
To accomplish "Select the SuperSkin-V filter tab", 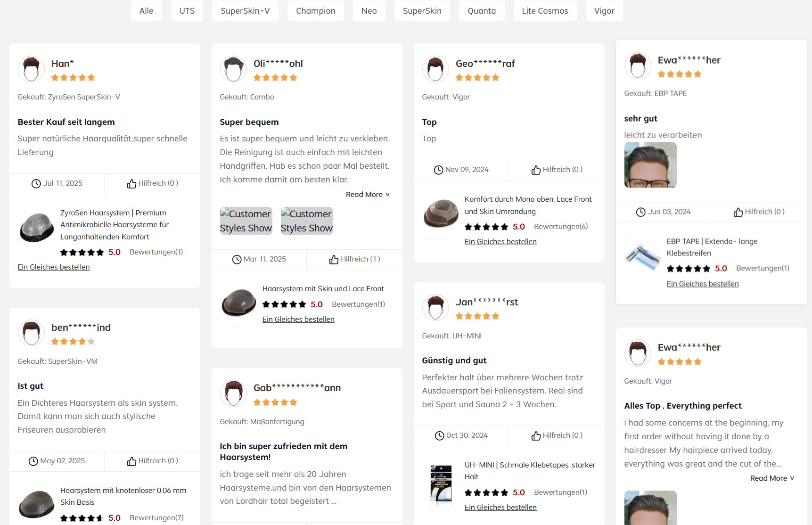I will pyautogui.click(x=245, y=11).
